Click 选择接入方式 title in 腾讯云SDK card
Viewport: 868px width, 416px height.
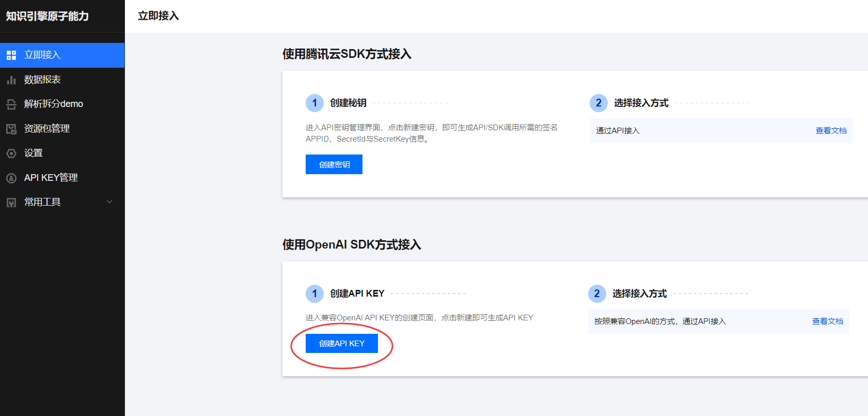click(641, 103)
